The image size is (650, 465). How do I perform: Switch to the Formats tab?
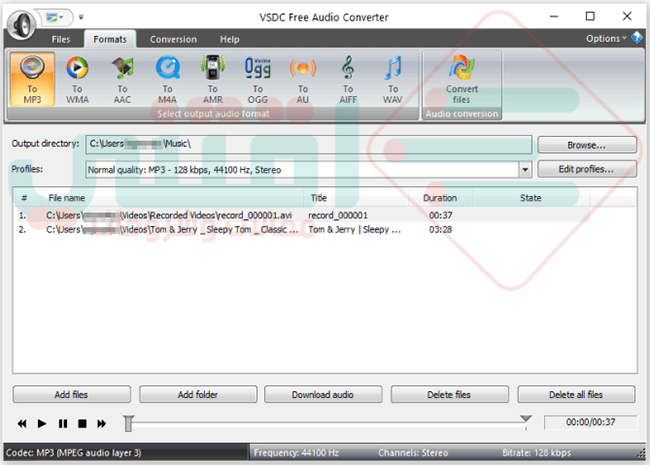tap(110, 39)
